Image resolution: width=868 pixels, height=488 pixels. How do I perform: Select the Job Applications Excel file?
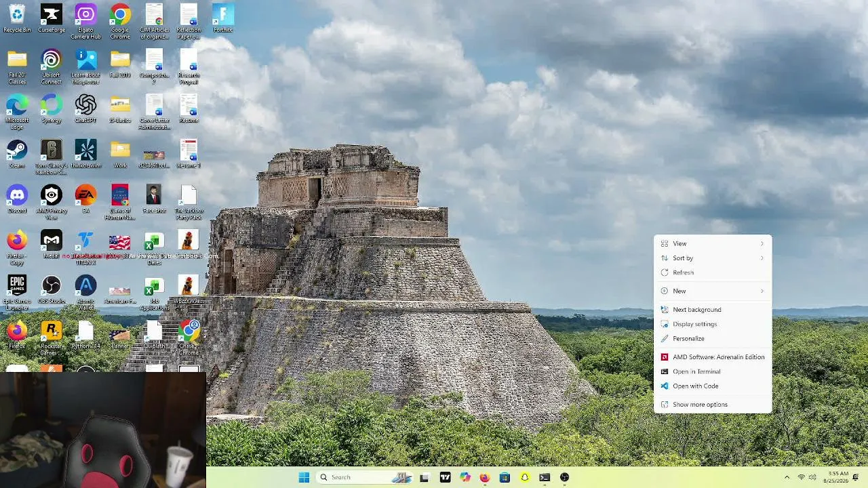(155, 293)
